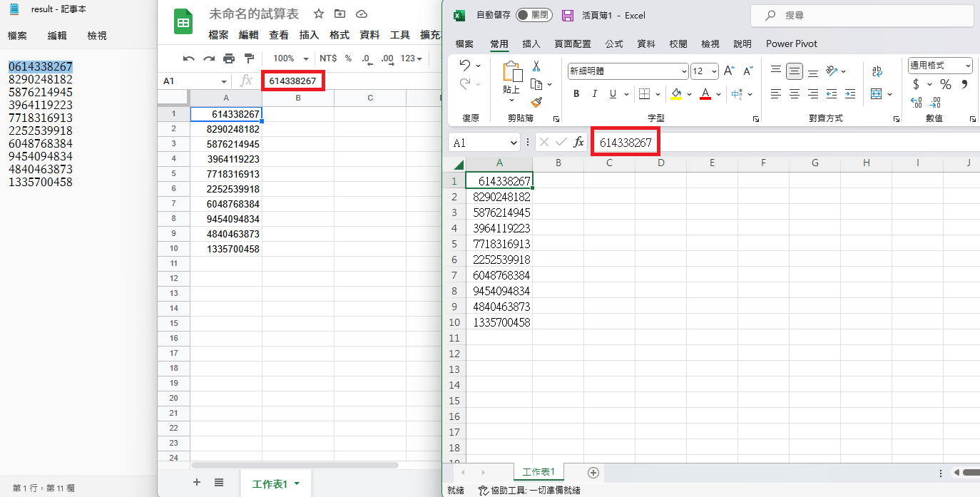
Task: Click the 工作表1 sheet tab in Excel
Action: click(539, 472)
